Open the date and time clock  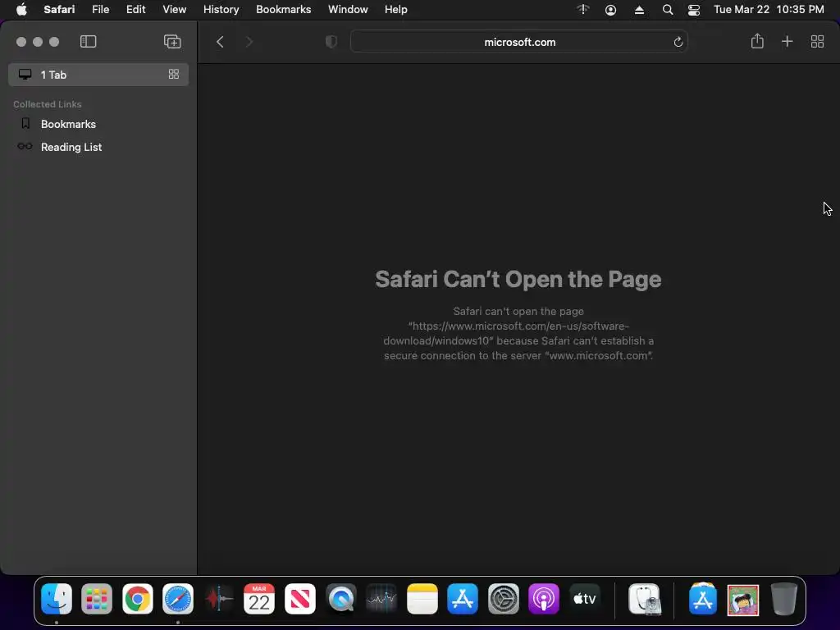tap(769, 10)
